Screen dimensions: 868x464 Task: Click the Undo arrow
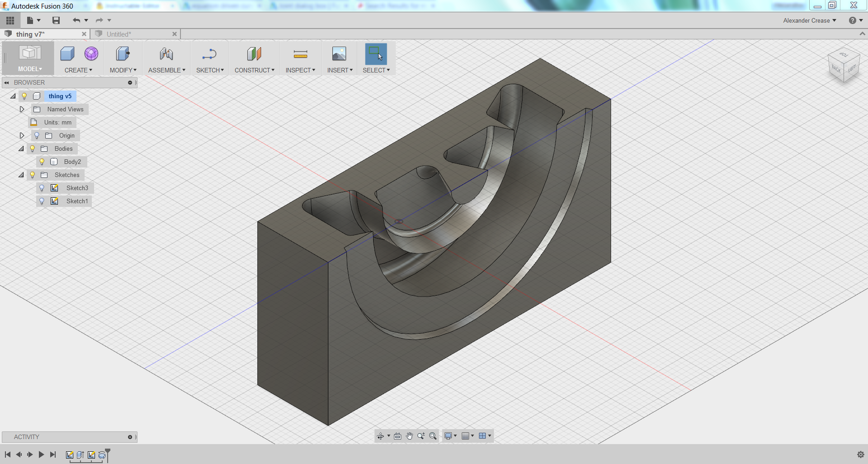76,20
